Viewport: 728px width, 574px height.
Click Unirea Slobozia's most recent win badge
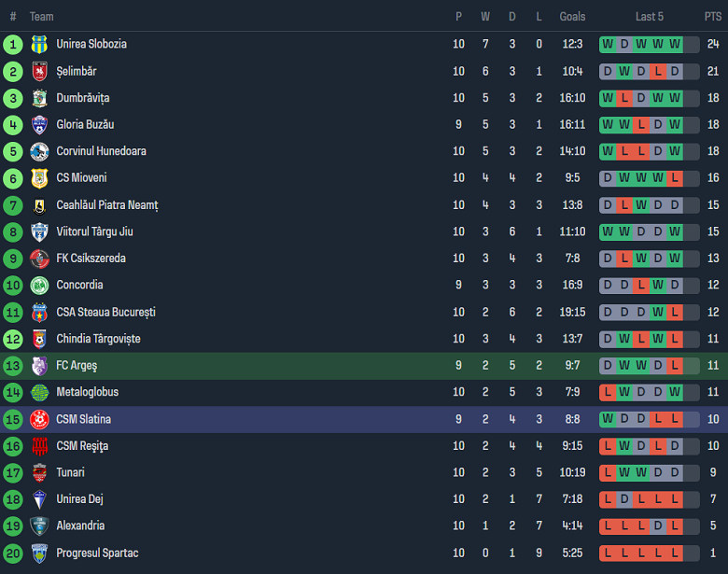tap(674, 44)
